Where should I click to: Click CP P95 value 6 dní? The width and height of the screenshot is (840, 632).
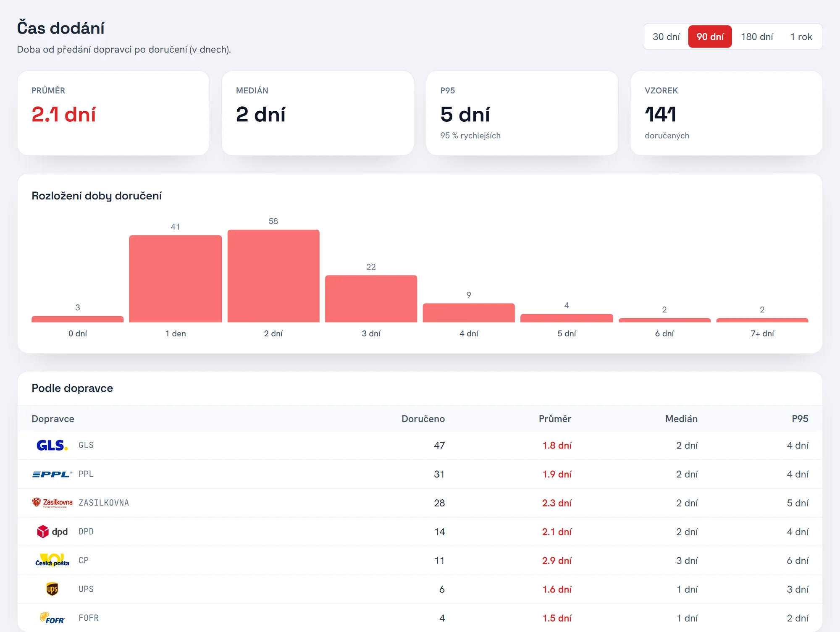click(x=798, y=561)
